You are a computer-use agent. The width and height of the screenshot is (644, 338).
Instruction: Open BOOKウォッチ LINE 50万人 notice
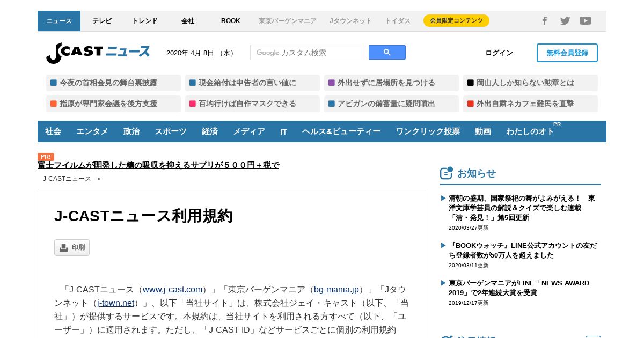(x=523, y=250)
